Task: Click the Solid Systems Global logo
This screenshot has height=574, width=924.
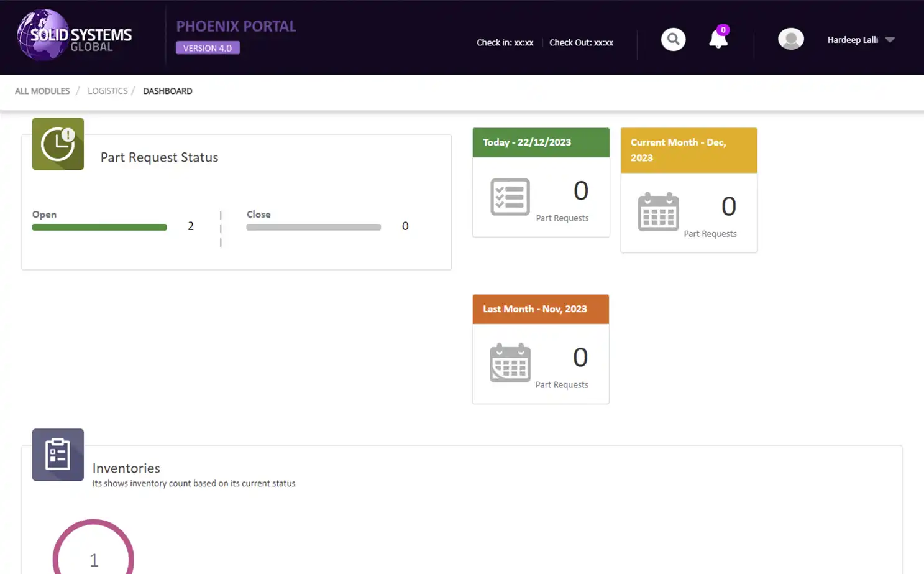Action: point(75,35)
